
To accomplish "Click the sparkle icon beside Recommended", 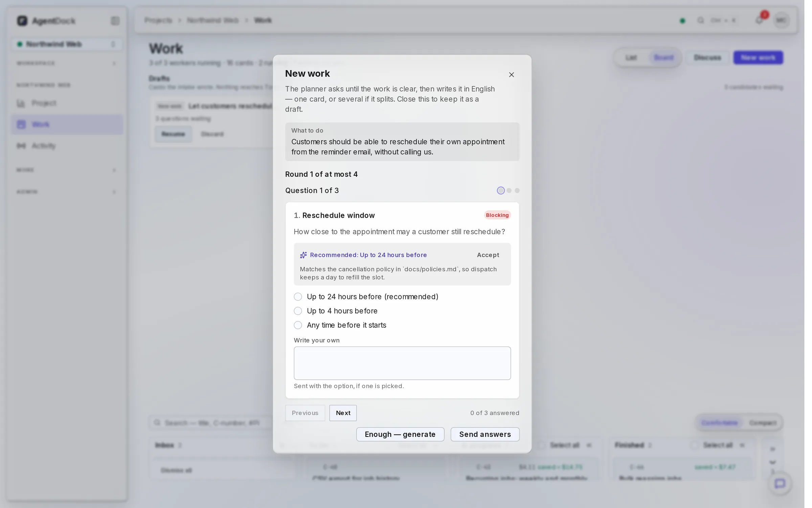I will (x=303, y=255).
